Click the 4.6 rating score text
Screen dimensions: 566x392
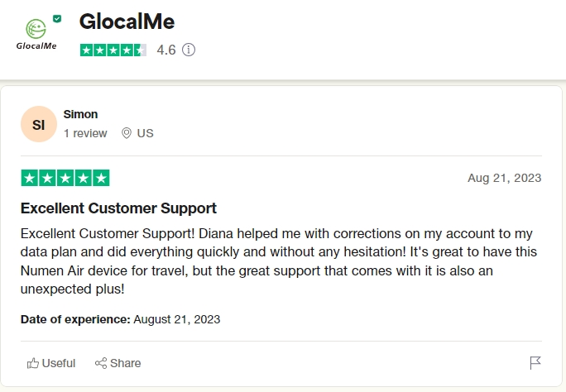pyautogui.click(x=165, y=50)
